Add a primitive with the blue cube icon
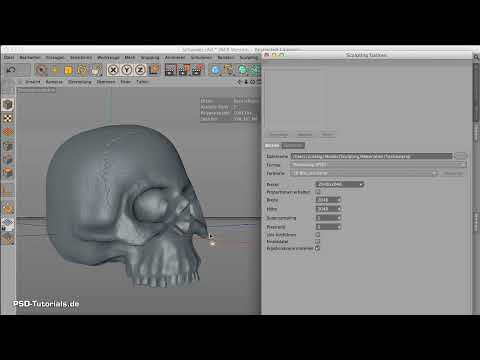 215,70
